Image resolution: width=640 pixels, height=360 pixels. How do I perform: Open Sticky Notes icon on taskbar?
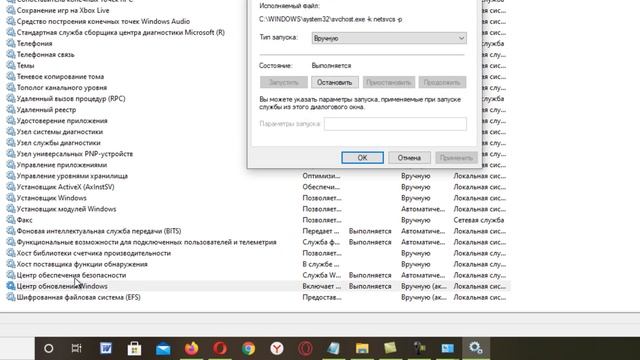pos(390,348)
